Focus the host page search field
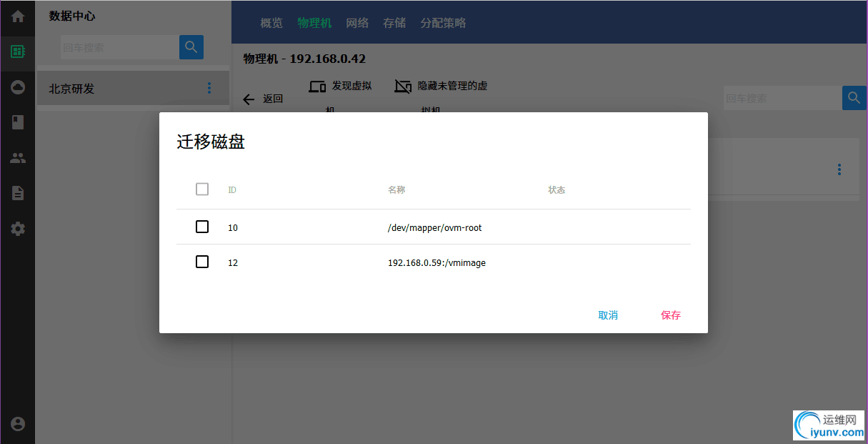 tap(782, 99)
